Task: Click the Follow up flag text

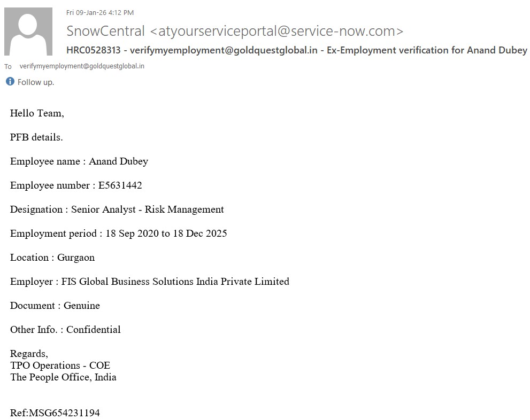Action: 36,82
